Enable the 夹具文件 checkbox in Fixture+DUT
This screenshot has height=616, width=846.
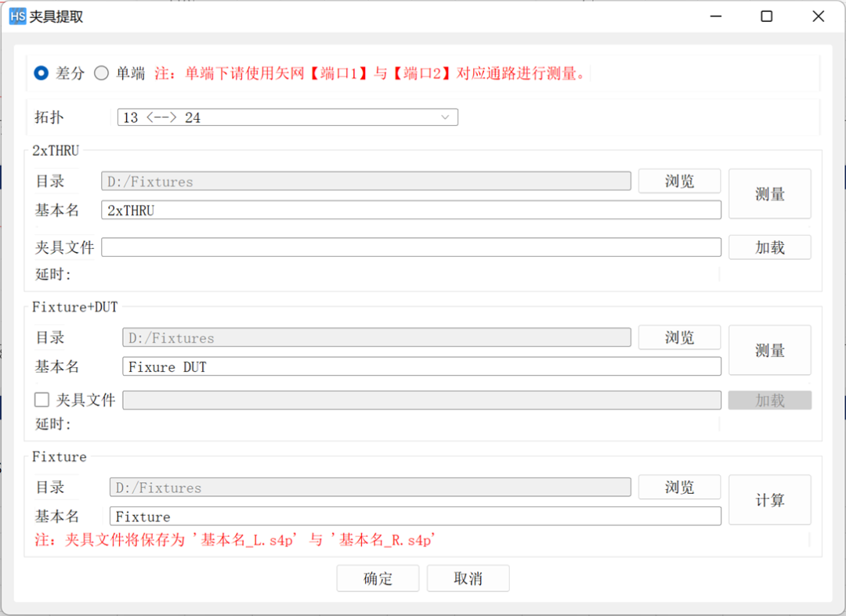(x=42, y=400)
